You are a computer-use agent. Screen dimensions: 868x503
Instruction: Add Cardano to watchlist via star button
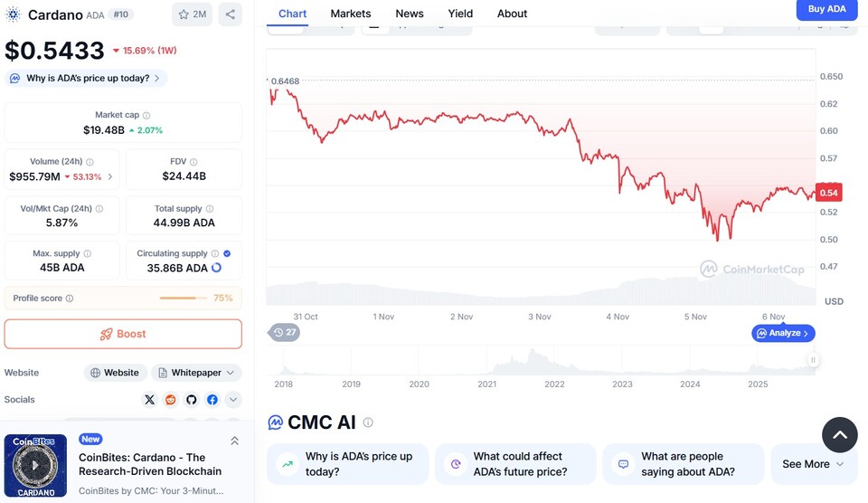pos(192,14)
